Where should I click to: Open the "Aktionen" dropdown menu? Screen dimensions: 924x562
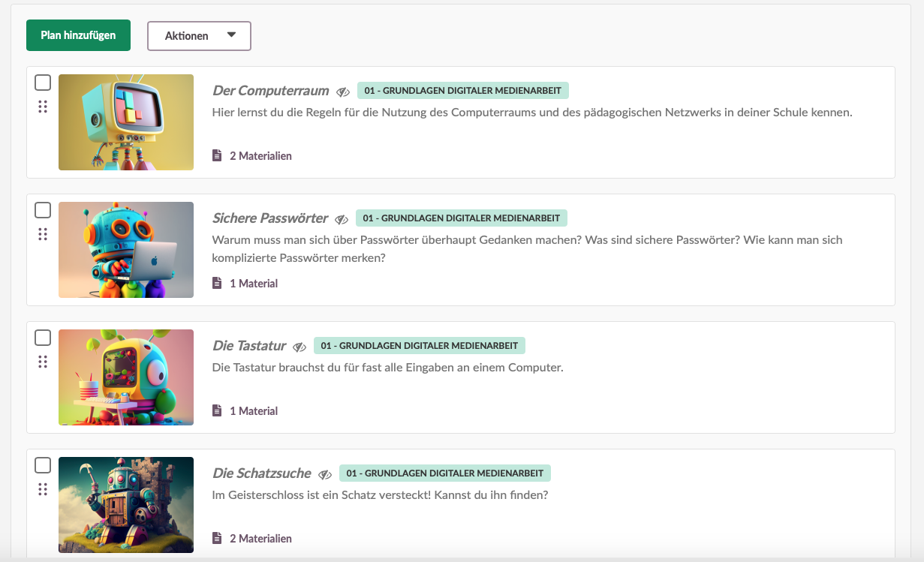(199, 35)
